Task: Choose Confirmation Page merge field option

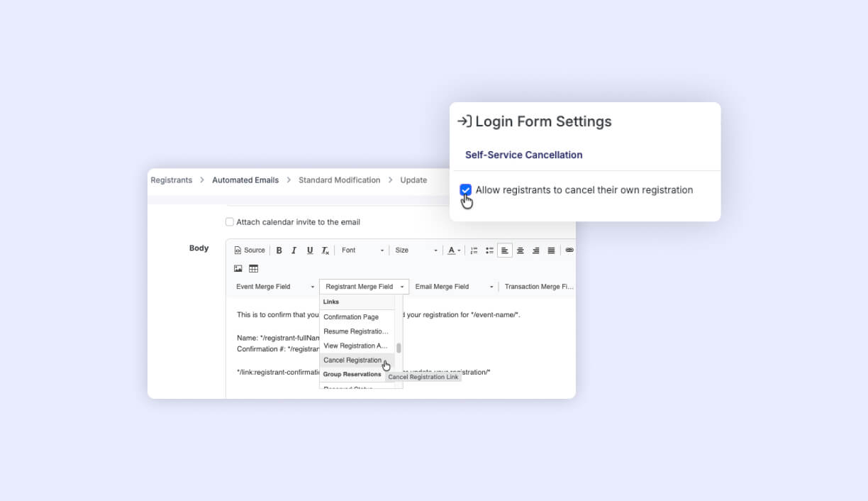Action: (x=351, y=317)
